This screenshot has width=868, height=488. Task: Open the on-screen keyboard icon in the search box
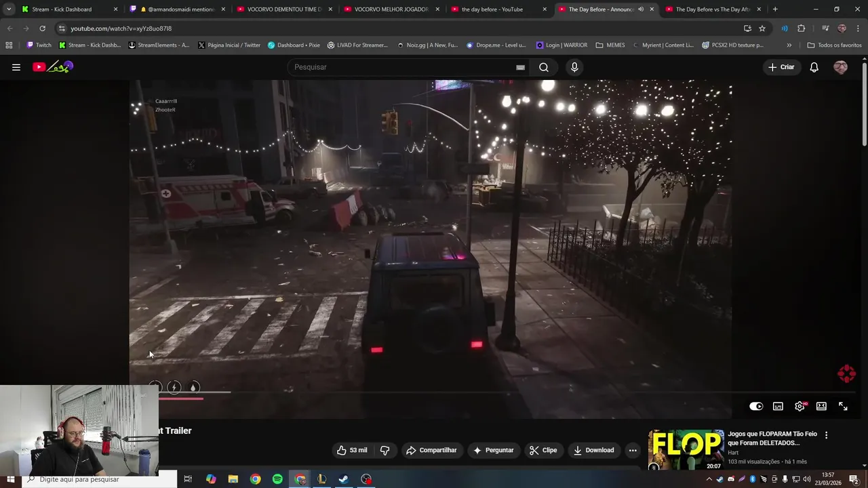(520, 67)
